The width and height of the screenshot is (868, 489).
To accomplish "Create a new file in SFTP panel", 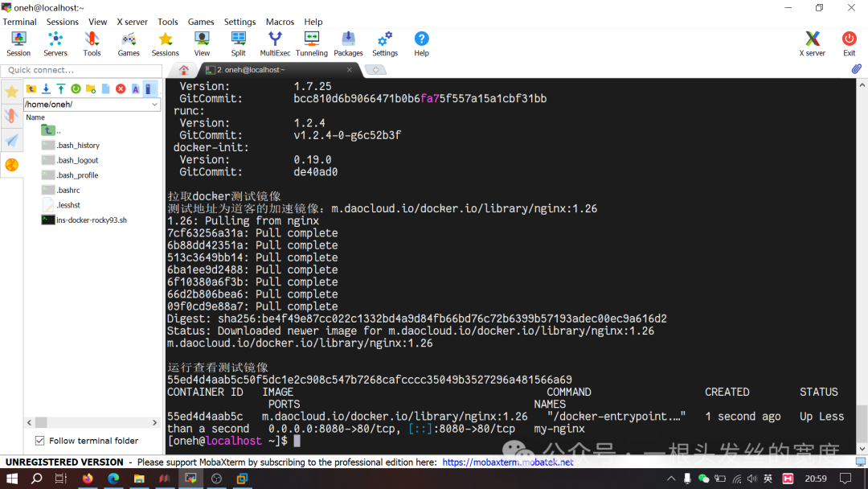I will pyautogui.click(x=106, y=89).
